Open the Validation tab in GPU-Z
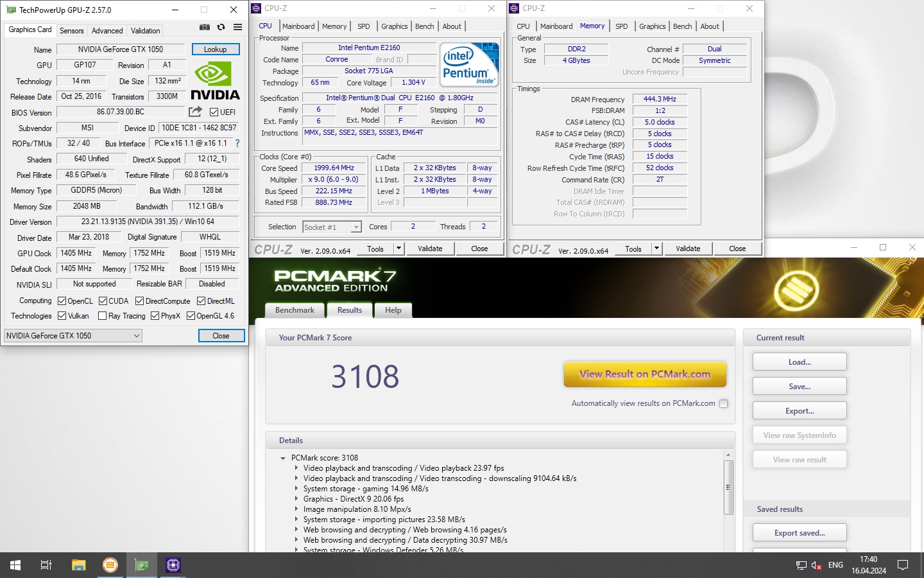This screenshot has width=924, height=578. point(146,30)
